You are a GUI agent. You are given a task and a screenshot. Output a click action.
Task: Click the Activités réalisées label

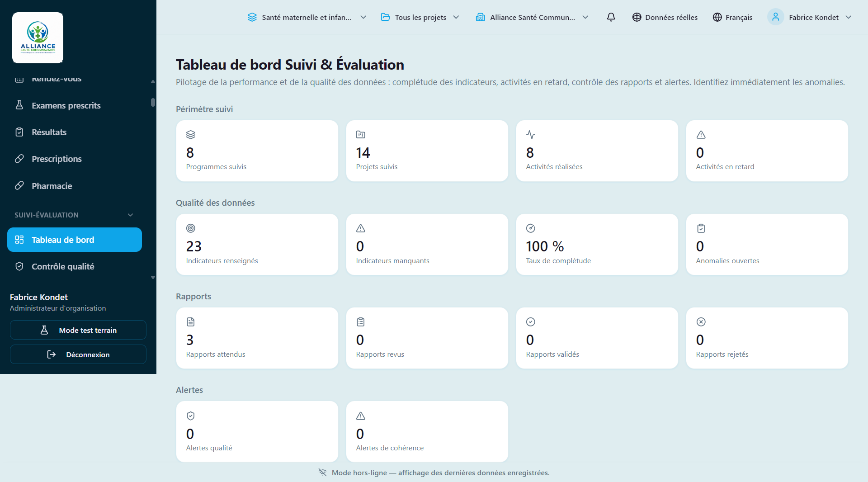tap(554, 167)
